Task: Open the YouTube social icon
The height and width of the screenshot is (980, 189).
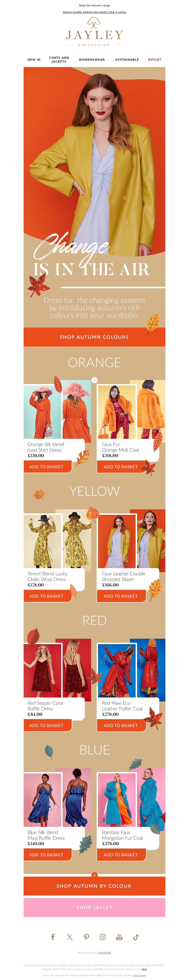Action: [119, 937]
